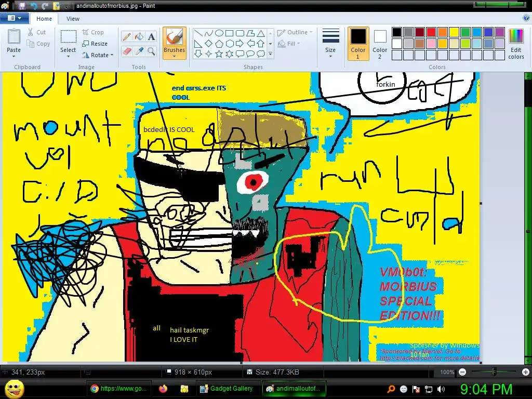Select the Color picker eyedropper tool
The height and width of the screenshot is (399, 532).
[139, 51]
